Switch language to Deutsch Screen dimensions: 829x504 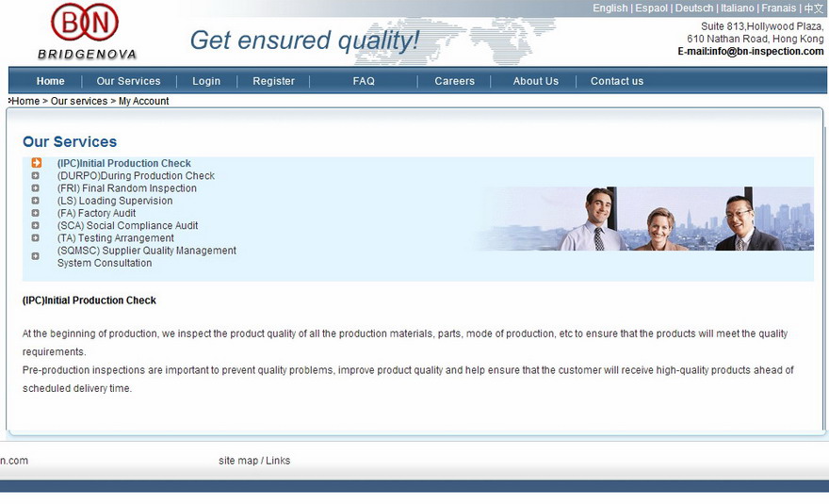point(694,8)
